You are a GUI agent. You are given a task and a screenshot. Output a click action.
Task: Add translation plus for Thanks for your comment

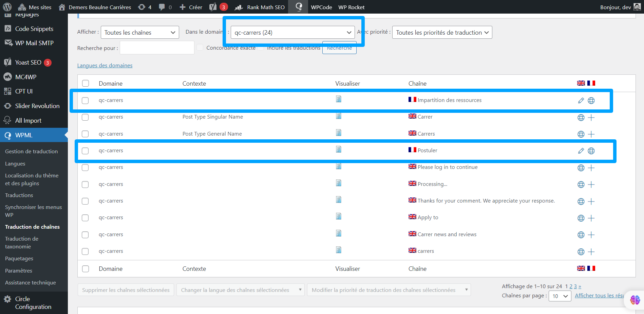(591, 202)
